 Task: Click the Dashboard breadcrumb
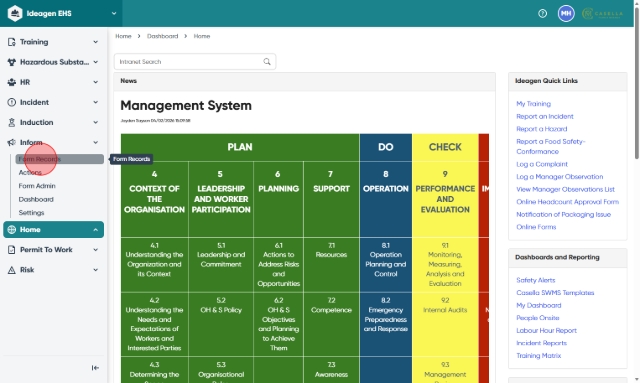tap(162, 36)
